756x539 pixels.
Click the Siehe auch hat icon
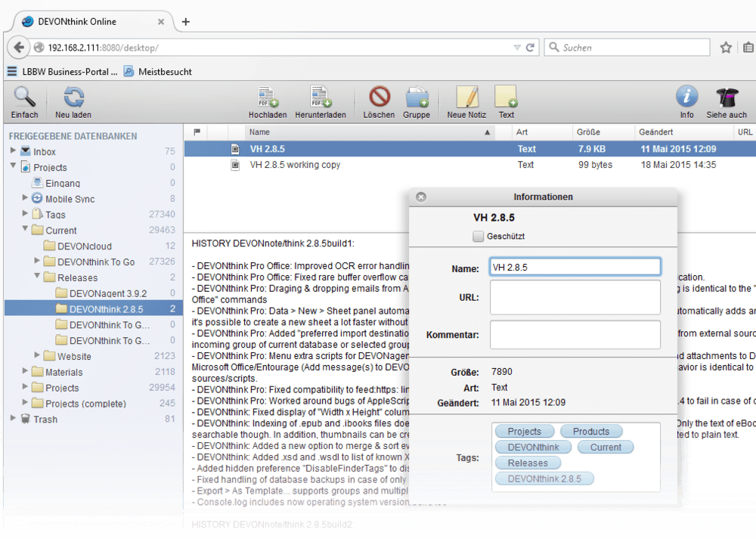[x=727, y=97]
